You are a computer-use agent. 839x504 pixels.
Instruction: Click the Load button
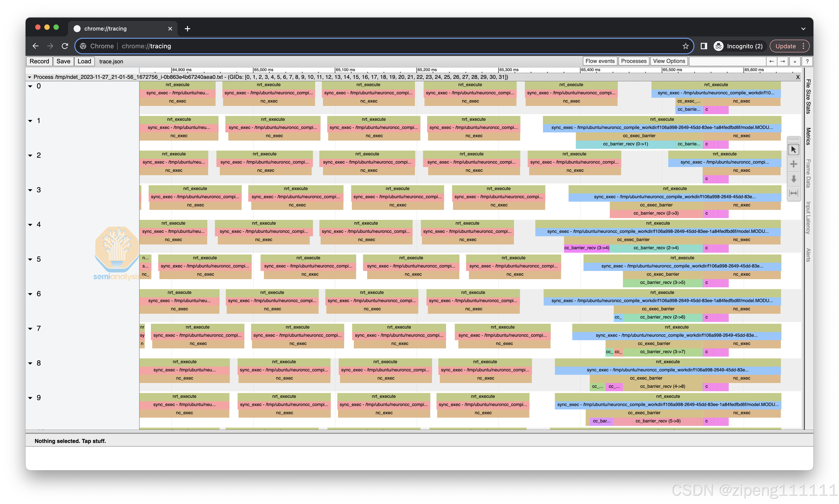(x=84, y=61)
